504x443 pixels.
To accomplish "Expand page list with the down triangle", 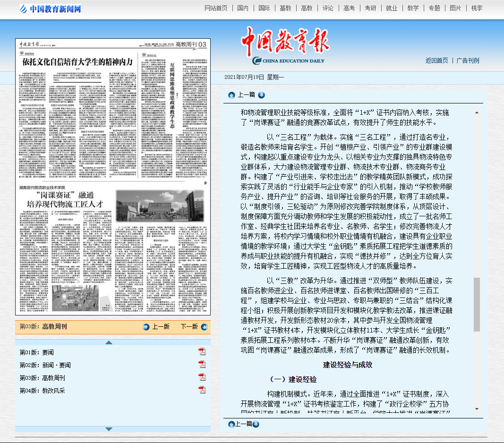I will pos(109,429).
